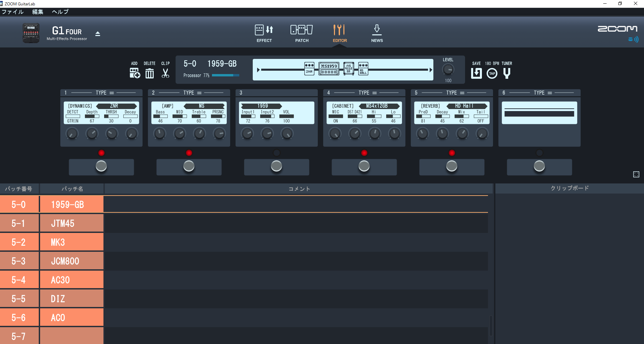Click the パッチ番号 column header
Viewport: 644px width, 344px height.
tap(19, 189)
